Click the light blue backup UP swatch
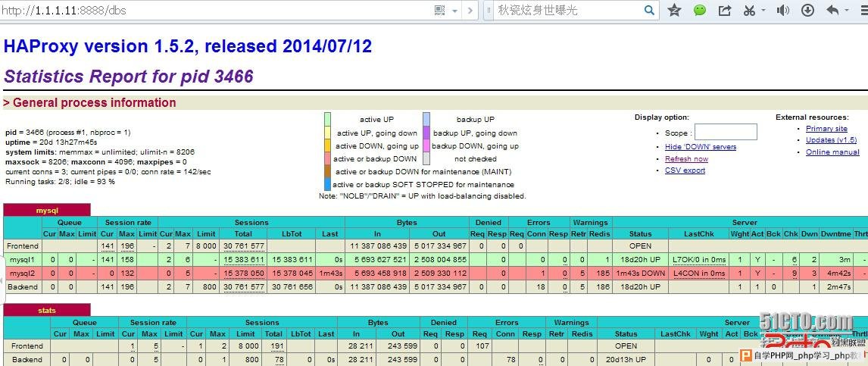Image resolution: width=868 pixels, height=366 pixels. pyautogui.click(x=426, y=119)
